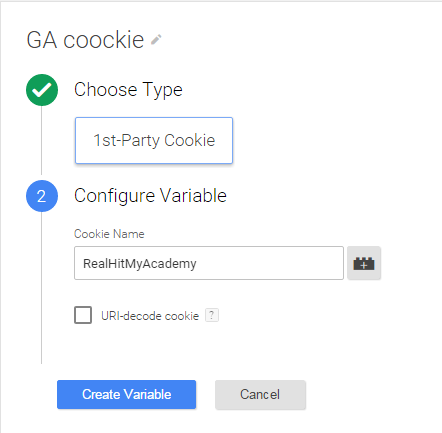The image size is (442, 433).
Task: Click the connector line below Choose Type
Action: pos(41,140)
